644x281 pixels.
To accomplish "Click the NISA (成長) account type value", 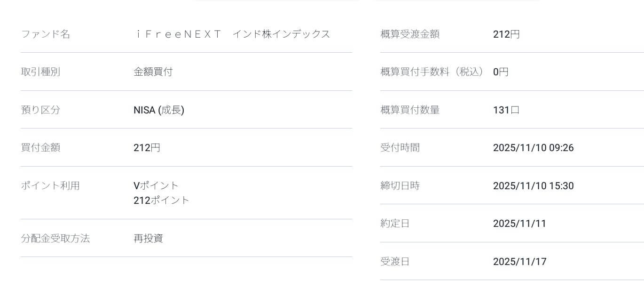I will tap(159, 110).
